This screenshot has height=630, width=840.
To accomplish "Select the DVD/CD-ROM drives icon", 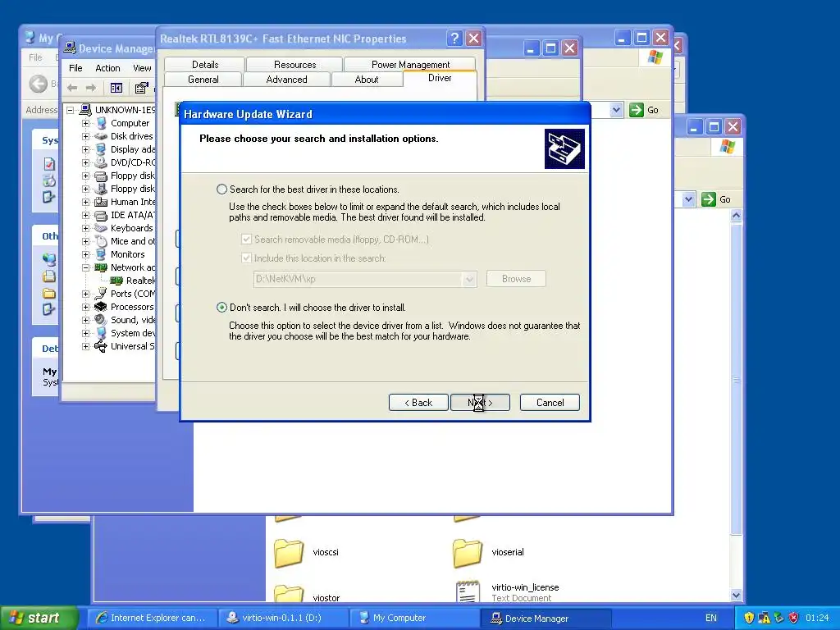I will pyautogui.click(x=101, y=162).
